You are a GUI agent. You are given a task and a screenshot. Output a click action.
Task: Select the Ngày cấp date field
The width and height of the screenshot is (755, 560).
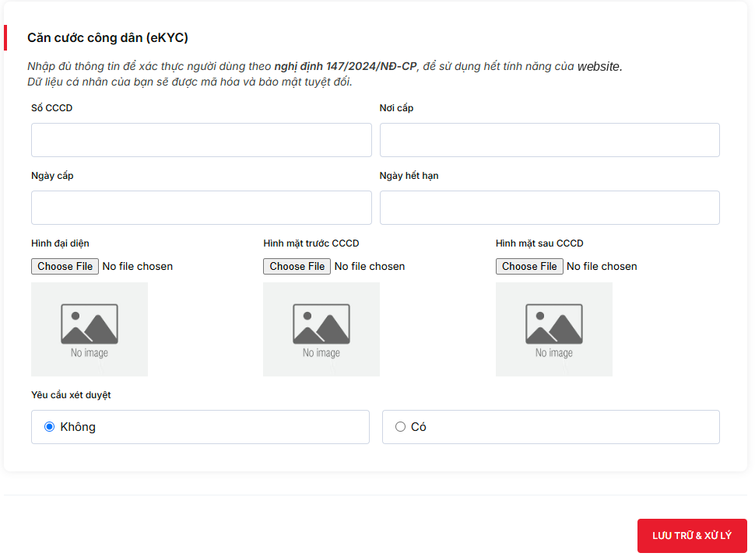pyautogui.click(x=202, y=208)
